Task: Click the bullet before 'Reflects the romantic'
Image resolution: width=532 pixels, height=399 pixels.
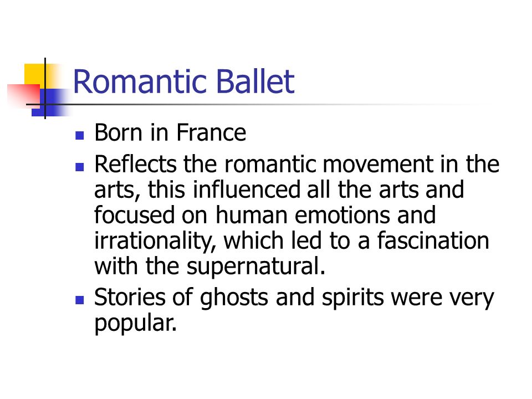Action: click(80, 167)
